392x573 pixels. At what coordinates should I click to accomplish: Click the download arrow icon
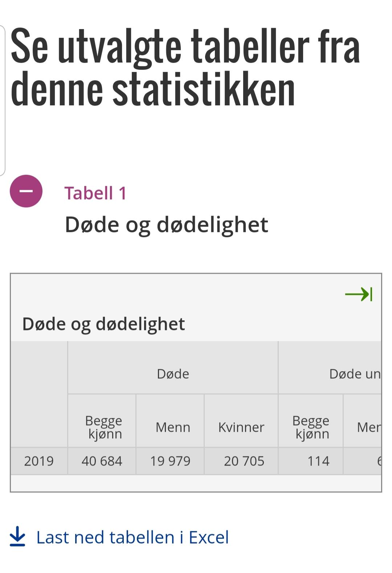click(x=17, y=536)
